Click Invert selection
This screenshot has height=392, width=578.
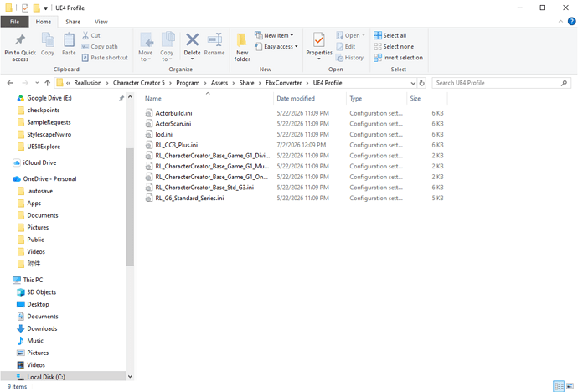(398, 58)
